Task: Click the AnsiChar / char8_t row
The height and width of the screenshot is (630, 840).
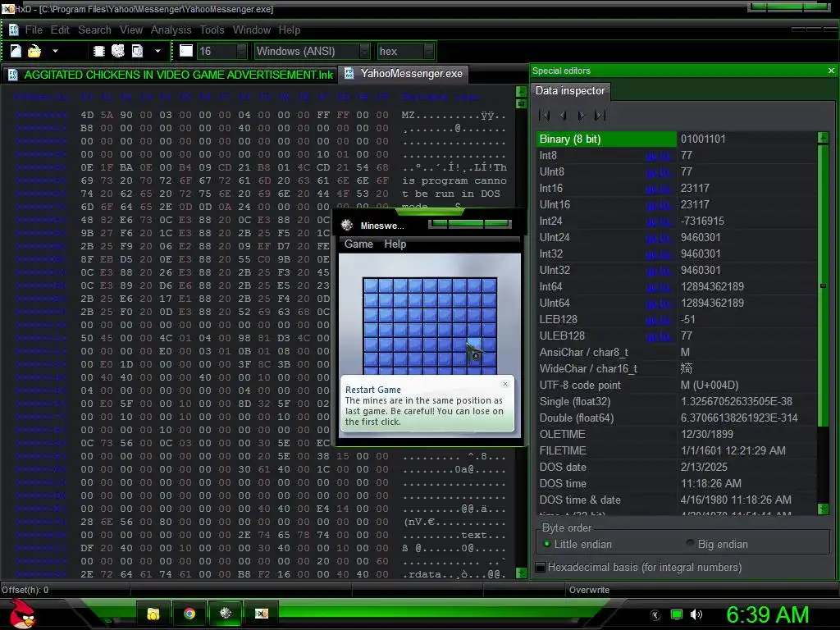Action: point(677,353)
